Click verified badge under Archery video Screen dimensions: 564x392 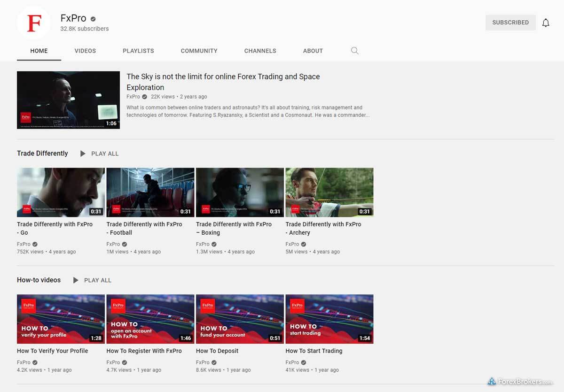coord(304,244)
